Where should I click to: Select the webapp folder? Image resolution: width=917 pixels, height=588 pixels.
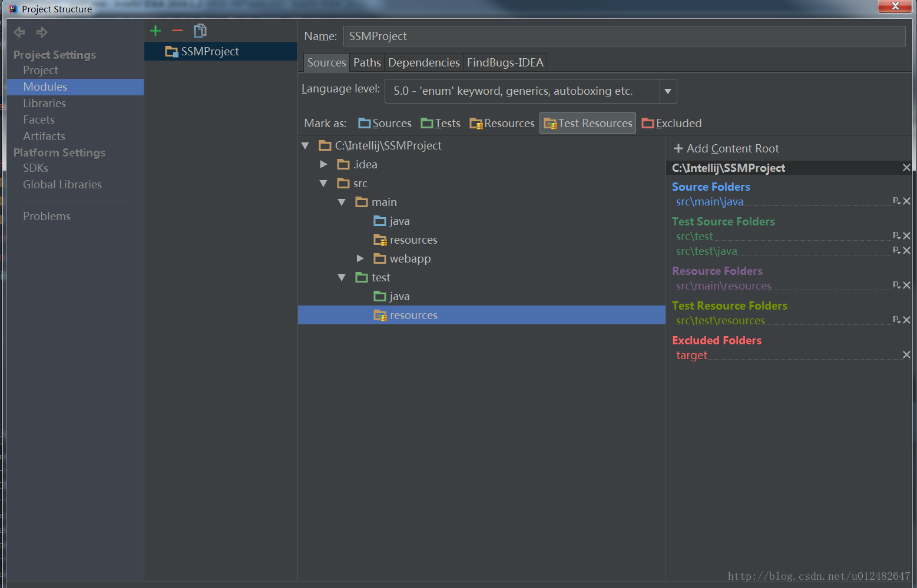(402, 258)
